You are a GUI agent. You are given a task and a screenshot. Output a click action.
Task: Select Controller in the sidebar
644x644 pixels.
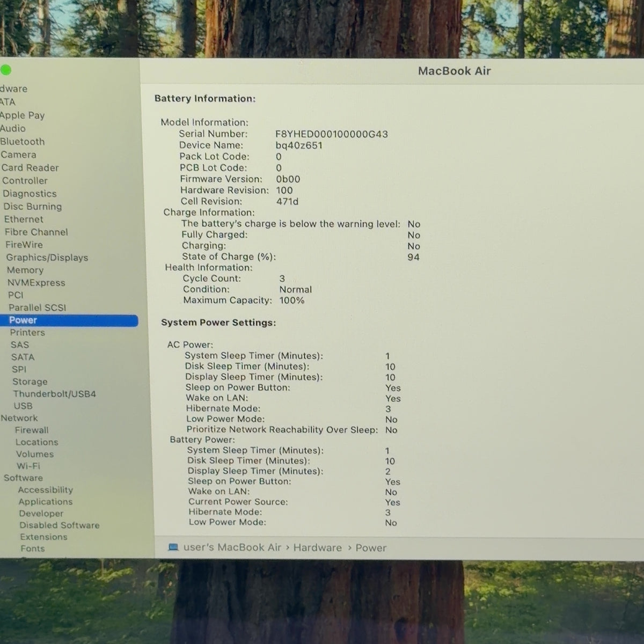tap(25, 181)
